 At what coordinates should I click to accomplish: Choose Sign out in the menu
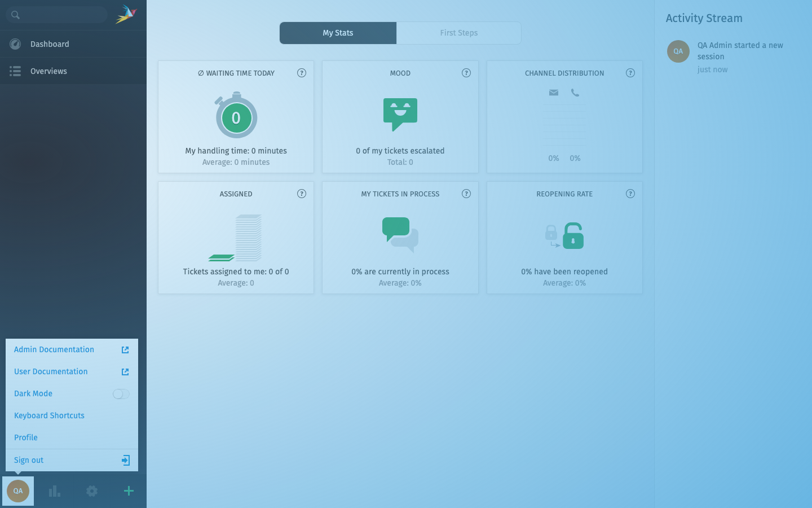72,460
